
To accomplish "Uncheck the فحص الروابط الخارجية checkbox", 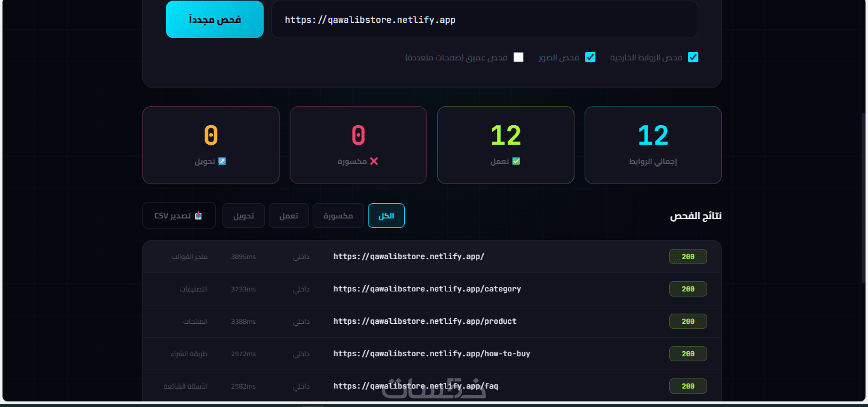I will (x=693, y=57).
